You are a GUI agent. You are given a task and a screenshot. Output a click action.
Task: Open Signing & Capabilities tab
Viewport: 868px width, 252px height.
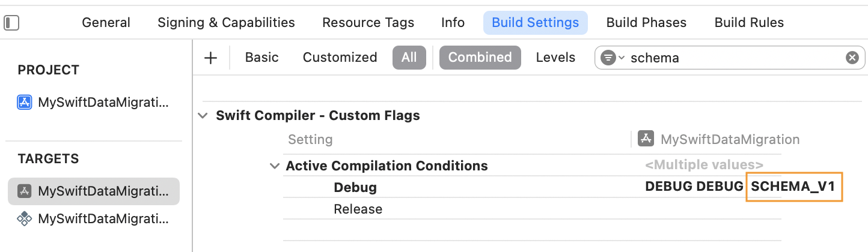[226, 23]
